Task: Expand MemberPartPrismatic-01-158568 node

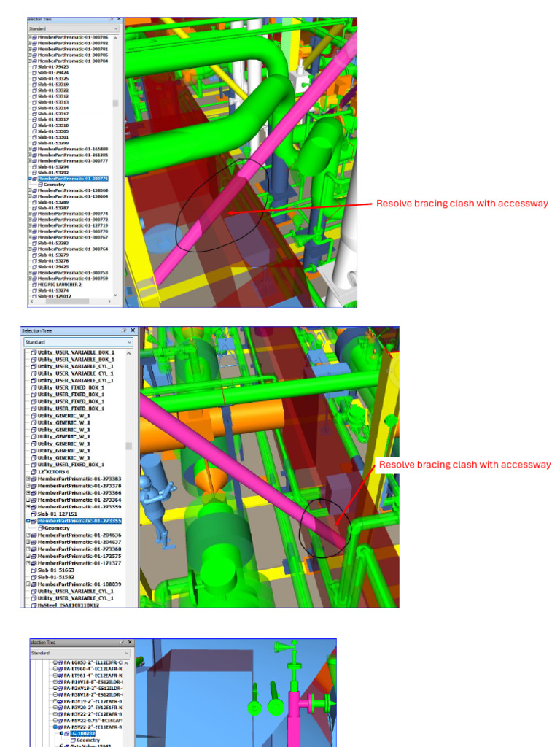Action: click(x=29, y=190)
